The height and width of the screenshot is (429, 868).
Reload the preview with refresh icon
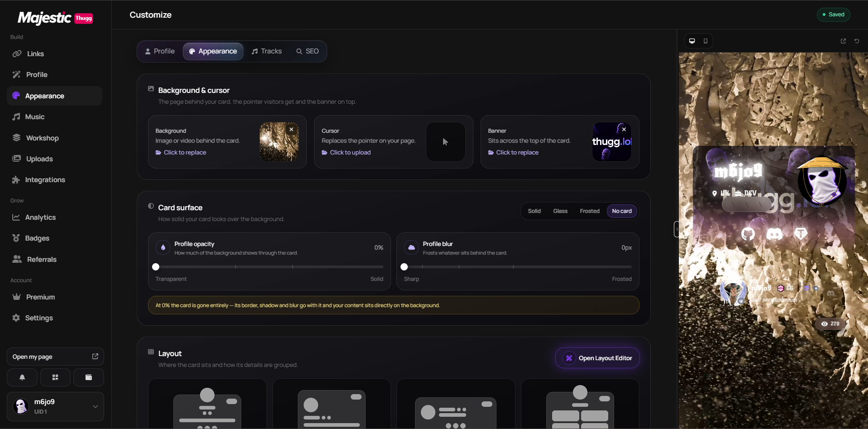coord(857,41)
